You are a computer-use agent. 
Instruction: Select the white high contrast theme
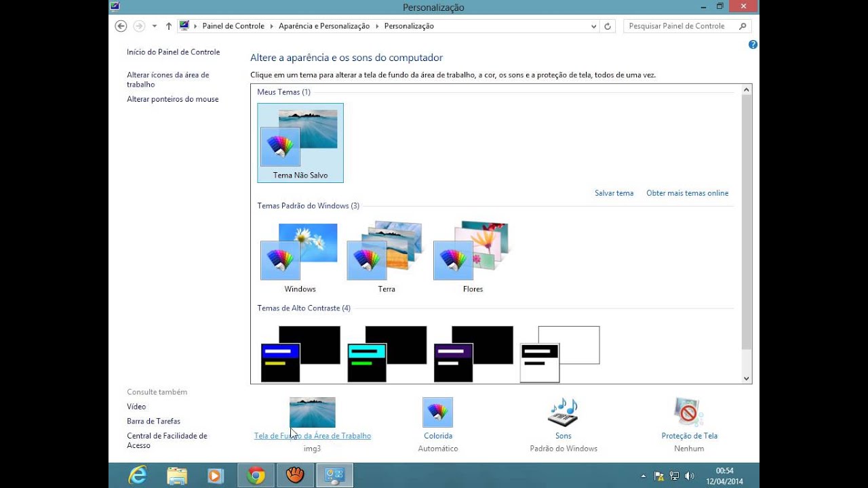560,354
